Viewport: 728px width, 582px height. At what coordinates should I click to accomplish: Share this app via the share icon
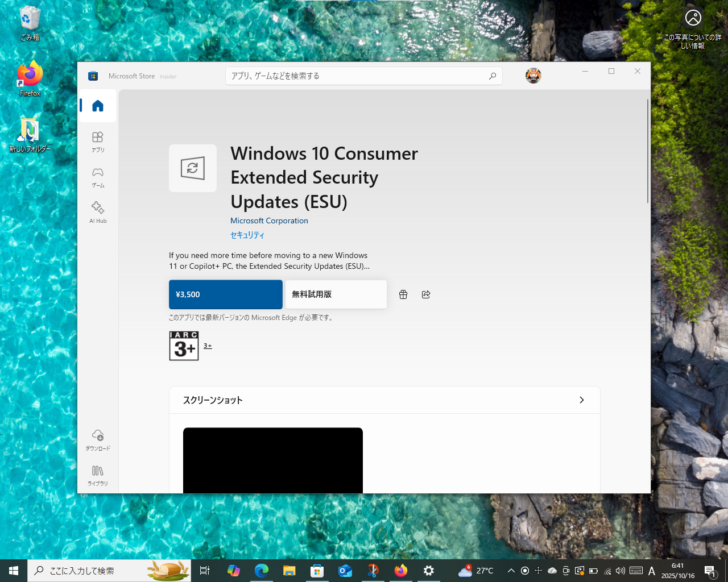pos(425,294)
